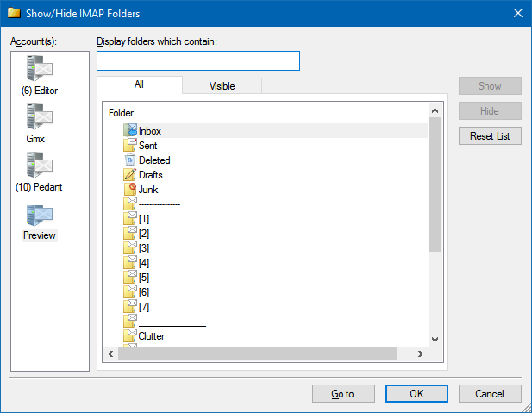Select the Clutter folder

(151, 336)
